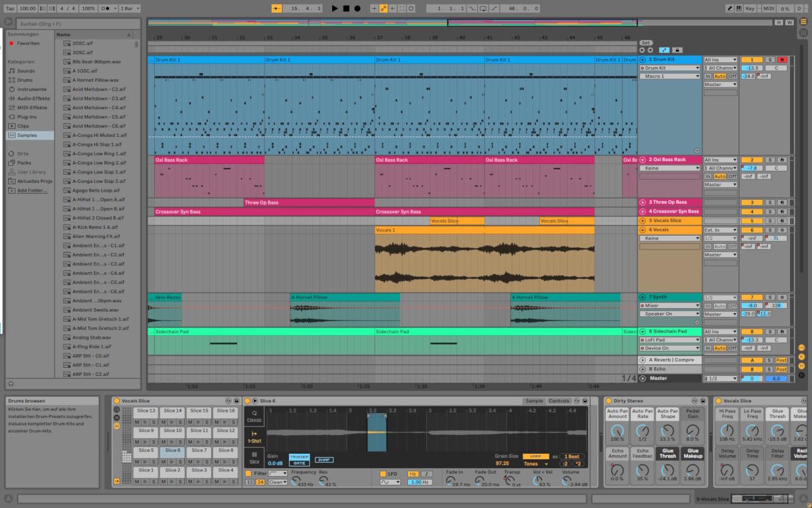This screenshot has width=812, height=508.
Task: Click the Tap tempo button
Action: [9, 8]
